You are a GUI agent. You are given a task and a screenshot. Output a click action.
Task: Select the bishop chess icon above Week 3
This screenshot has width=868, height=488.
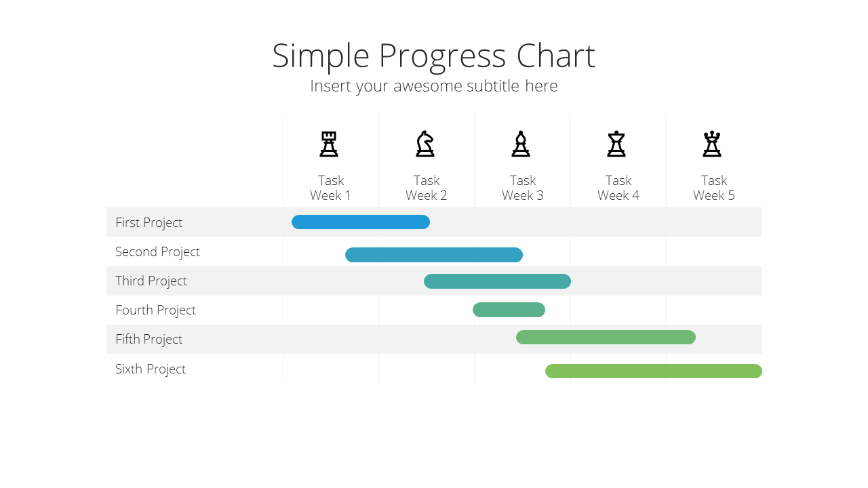click(521, 144)
